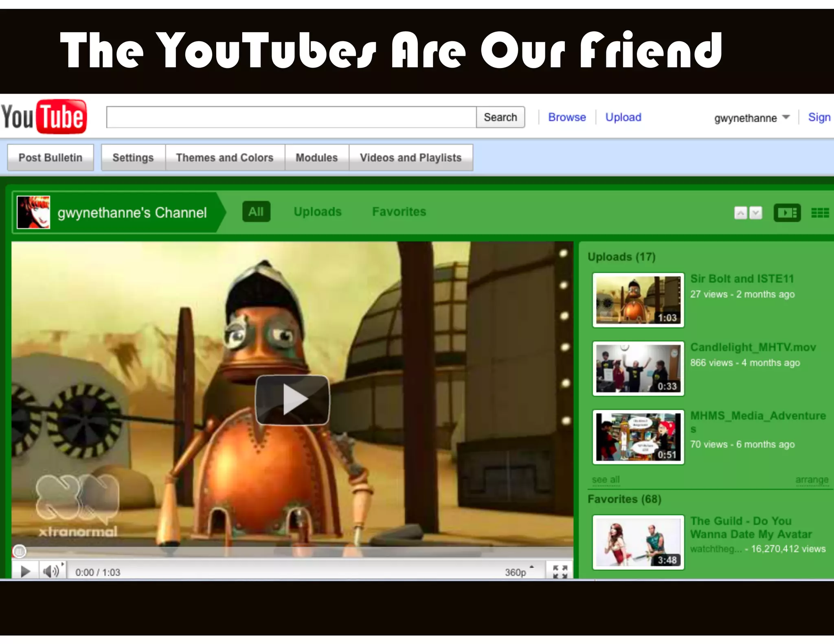Open Sir Bolt and ISTE11 thumbnail
This screenshot has width=834, height=644.
click(x=638, y=300)
